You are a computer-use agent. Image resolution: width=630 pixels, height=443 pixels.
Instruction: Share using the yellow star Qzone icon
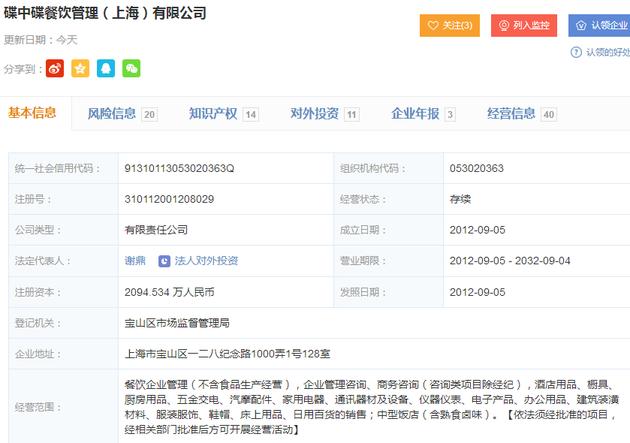click(80, 68)
